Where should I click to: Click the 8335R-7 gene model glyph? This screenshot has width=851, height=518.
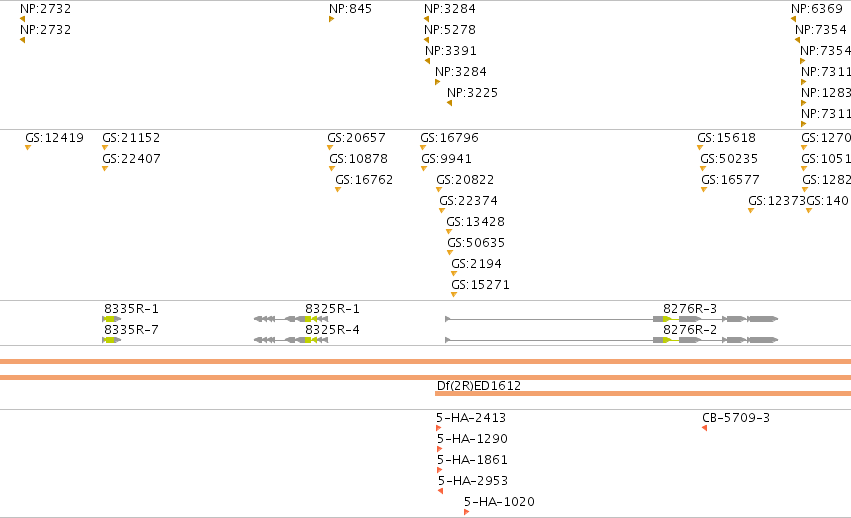coord(112,340)
